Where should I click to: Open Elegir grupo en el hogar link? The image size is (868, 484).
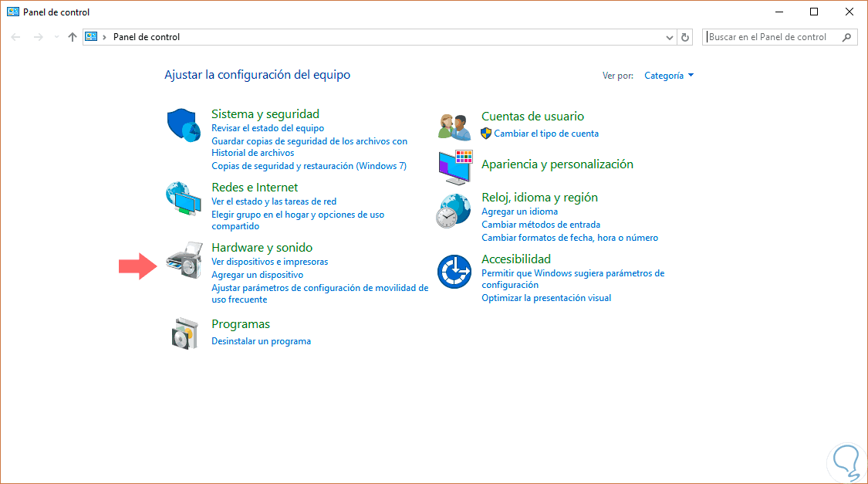coord(297,220)
